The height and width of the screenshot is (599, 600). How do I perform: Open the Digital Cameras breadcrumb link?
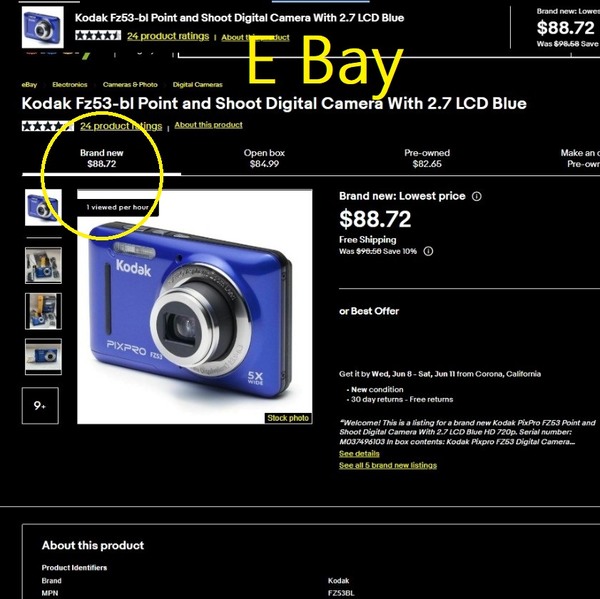(x=197, y=85)
